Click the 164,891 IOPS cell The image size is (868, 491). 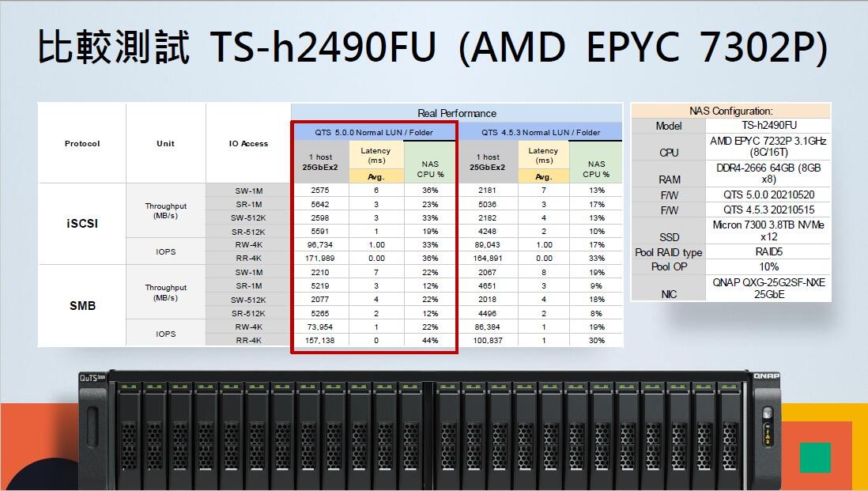[x=487, y=258]
